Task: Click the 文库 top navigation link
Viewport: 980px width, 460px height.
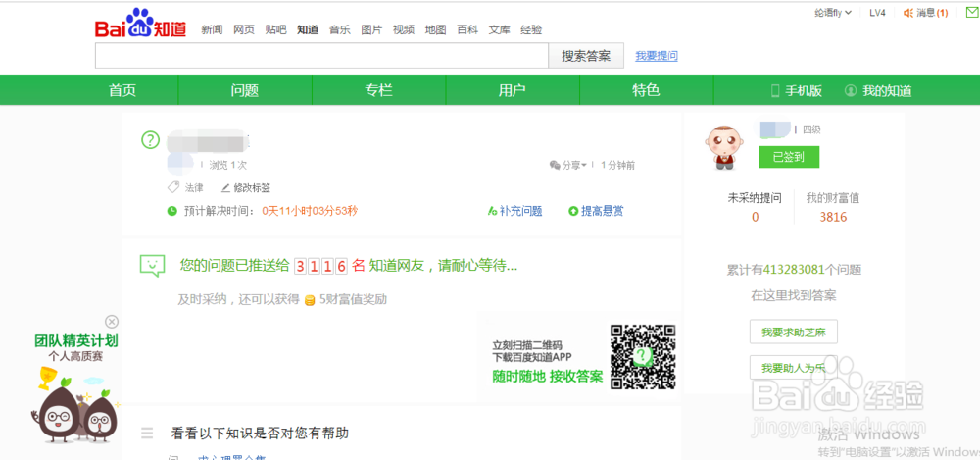Action: point(499,29)
